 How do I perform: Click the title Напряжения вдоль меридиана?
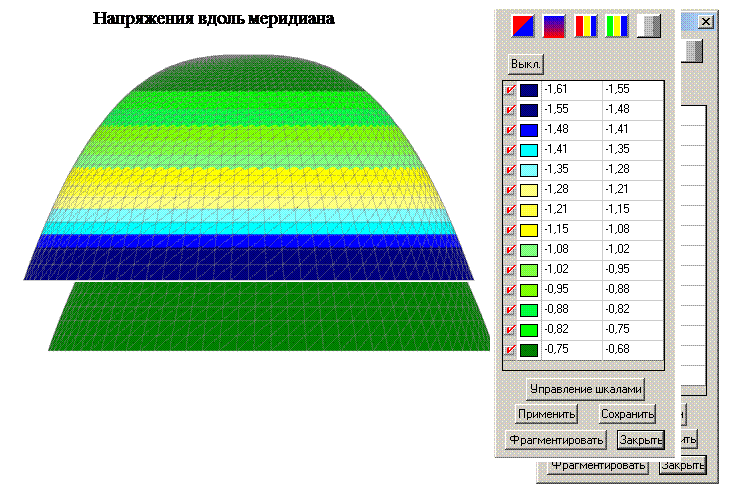click(214, 19)
